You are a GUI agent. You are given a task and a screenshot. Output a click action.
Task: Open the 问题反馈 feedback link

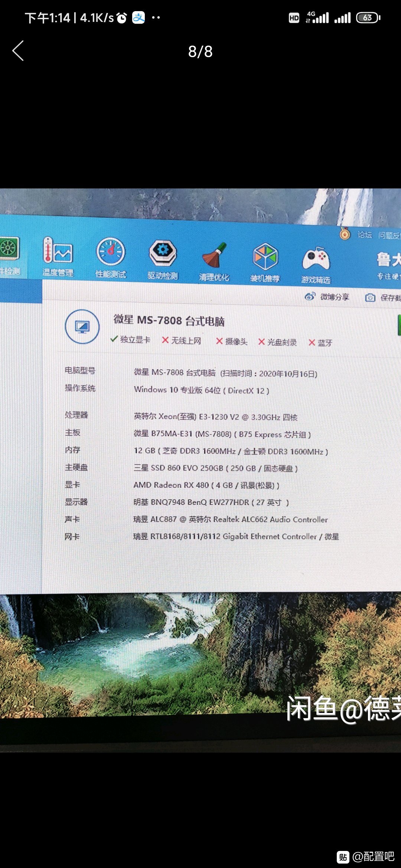[389, 236]
